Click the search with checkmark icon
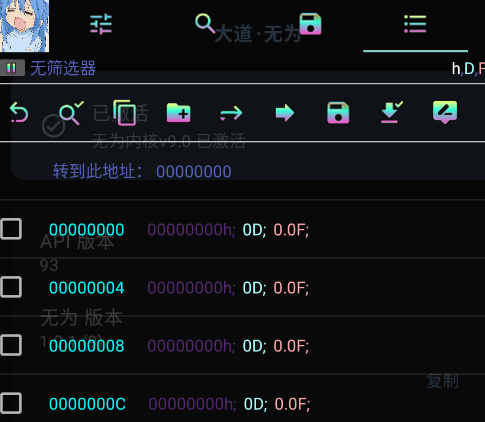Viewport: 485px width, 422px height. coord(71,113)
